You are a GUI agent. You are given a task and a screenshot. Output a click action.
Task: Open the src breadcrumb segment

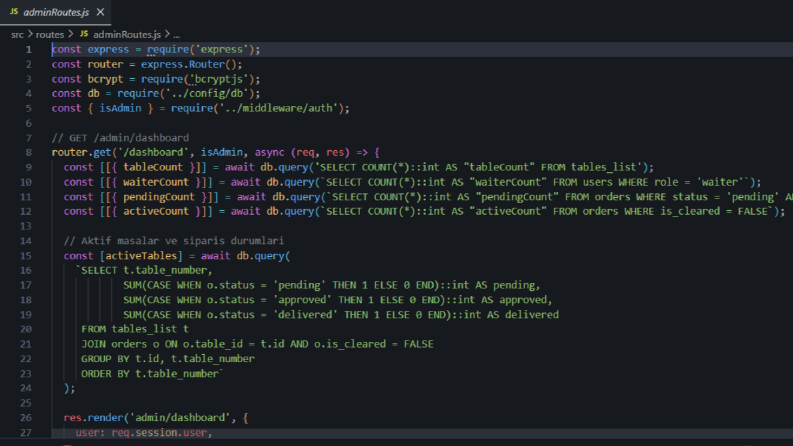(17, 34)
